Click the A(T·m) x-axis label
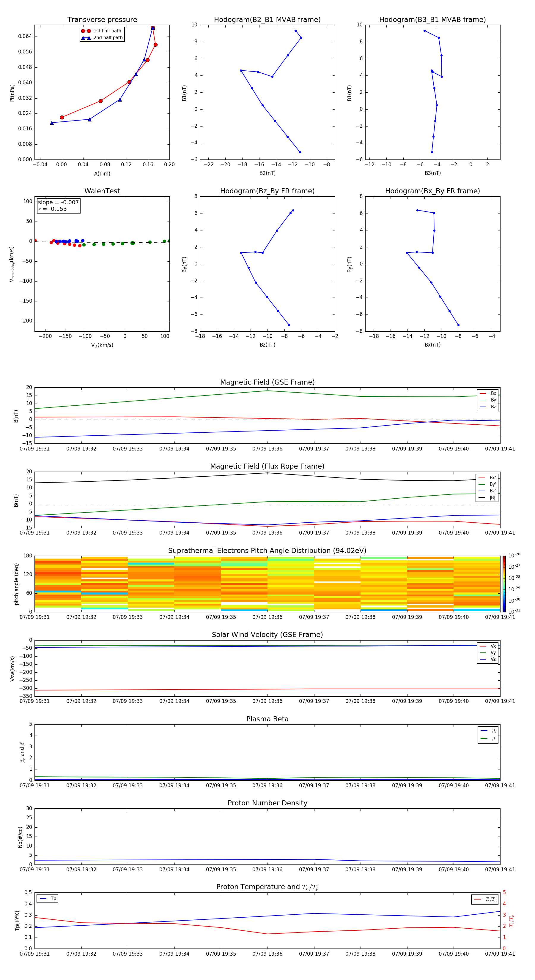 pyautogui.click(x=102, y=174)
